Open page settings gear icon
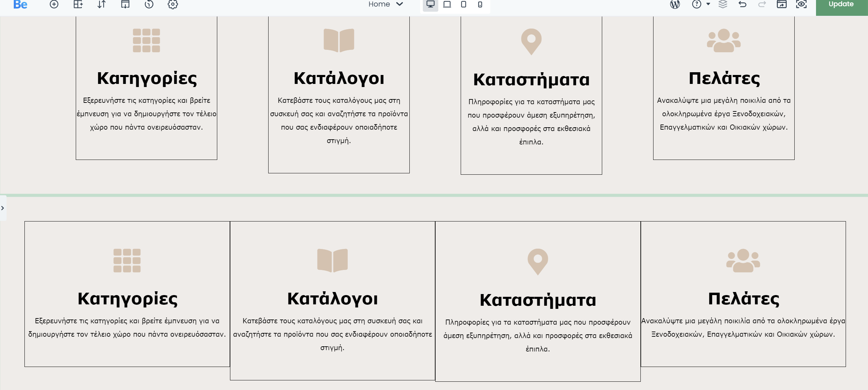Image resolution: width=868 pixels, height=390 pixels. click(173, 4)
